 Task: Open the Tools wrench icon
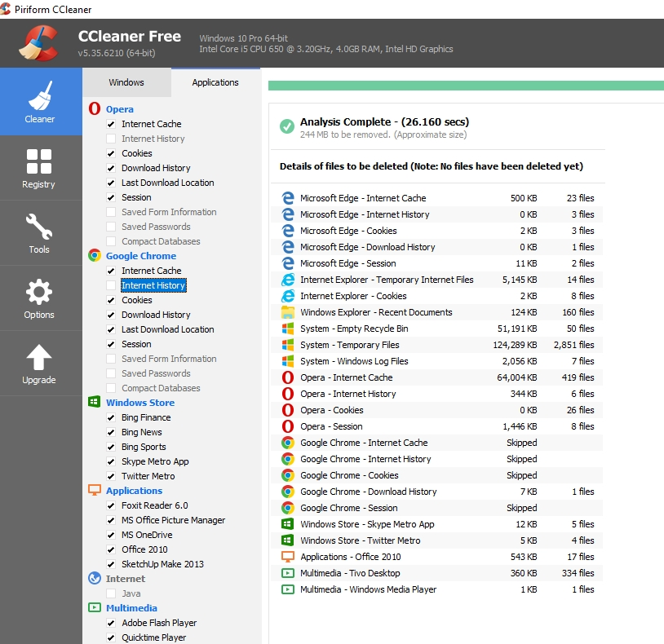(39, 226)
